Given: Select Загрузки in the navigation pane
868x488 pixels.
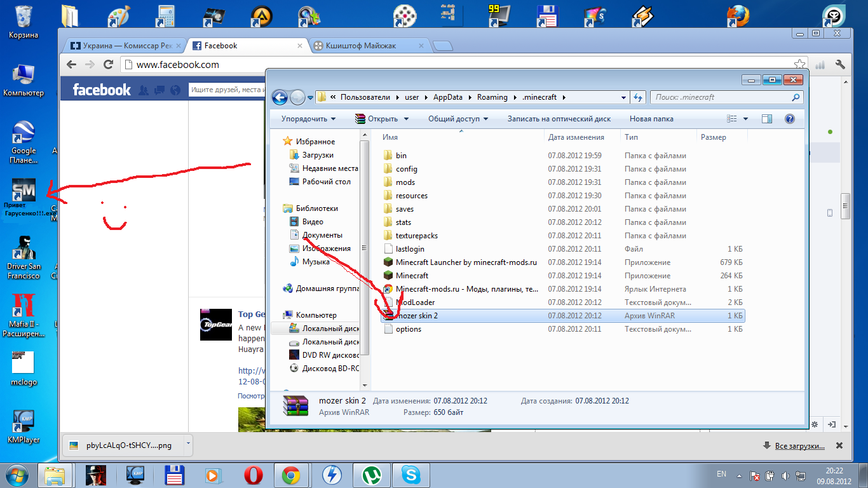Looking at the screenshot, I should click(x=318, y=155).
